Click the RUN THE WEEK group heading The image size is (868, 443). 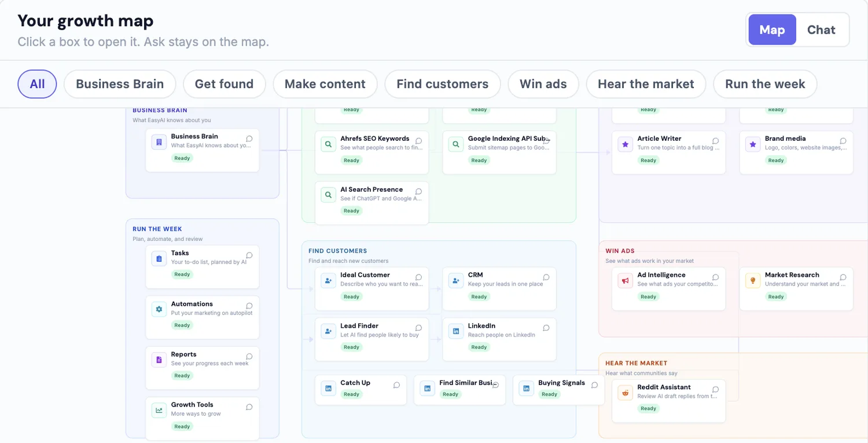(157, 229)
